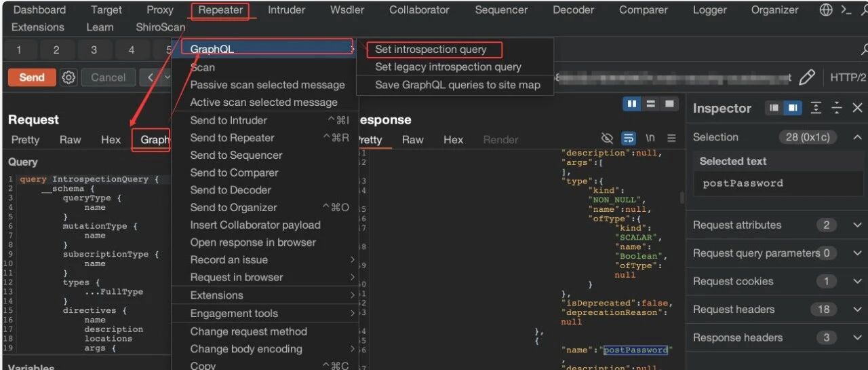The height and width of the screenshot is (370, 868).
Task: Collapse the Selection section in Inspector
Action: (857, 137)
